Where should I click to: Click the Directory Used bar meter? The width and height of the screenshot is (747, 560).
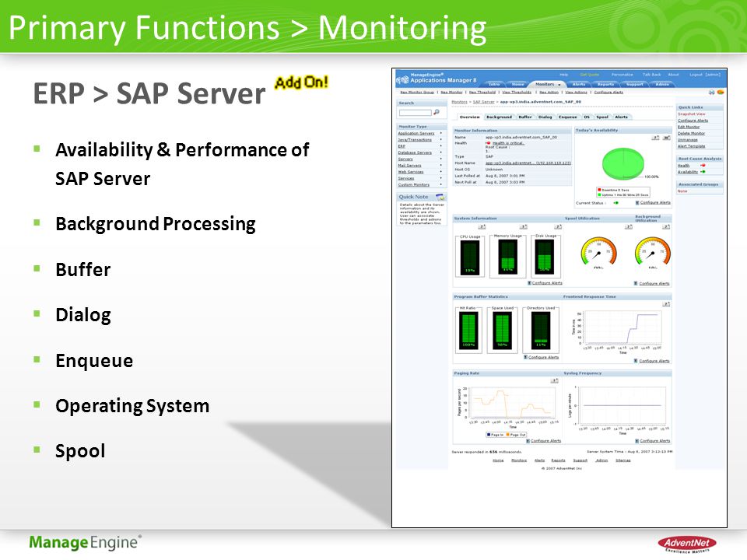pos(541,330)
